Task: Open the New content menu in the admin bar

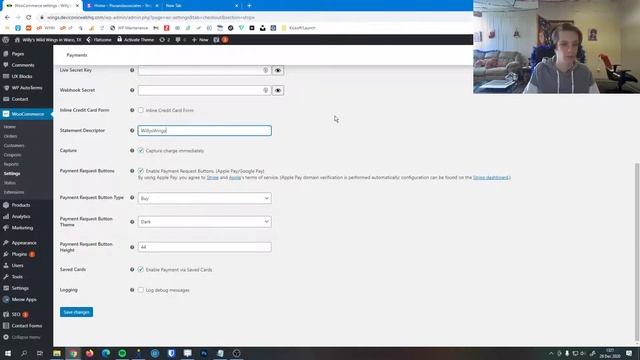Action: point(200,40)
